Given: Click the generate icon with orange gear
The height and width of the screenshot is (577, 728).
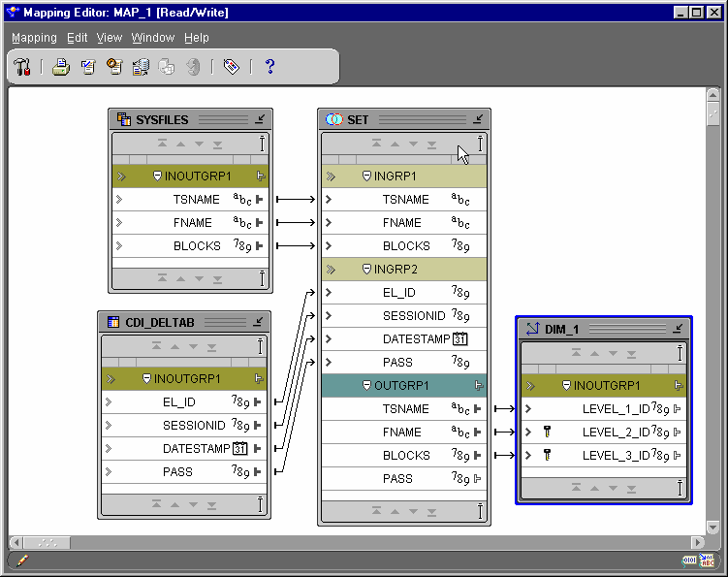Looking at the screenshot, I should point(114,67).
